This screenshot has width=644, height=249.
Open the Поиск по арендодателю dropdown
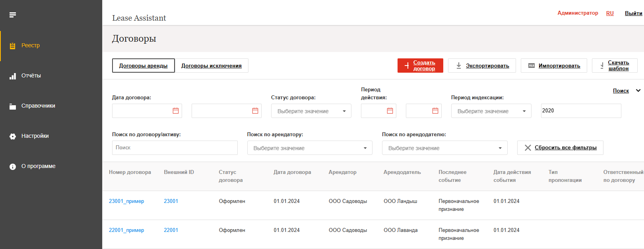pyautogui.click(x=444, y=148)
